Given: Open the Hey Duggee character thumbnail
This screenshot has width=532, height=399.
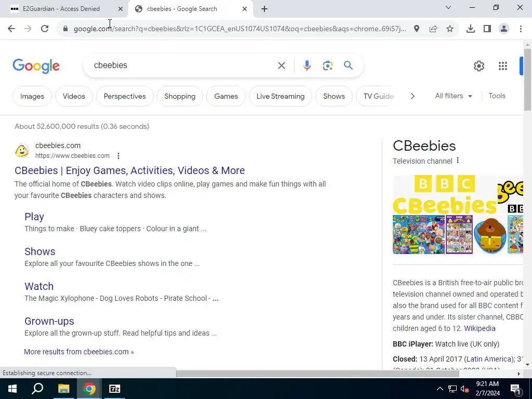Looking at the screenshot, I should click(490, 235).
